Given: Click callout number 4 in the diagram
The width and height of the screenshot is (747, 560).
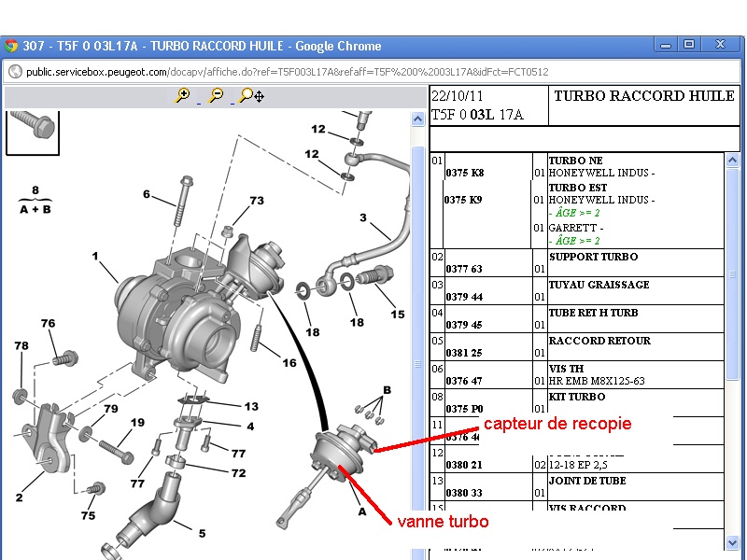Looking at the screenshot, I should coord(250,427).
